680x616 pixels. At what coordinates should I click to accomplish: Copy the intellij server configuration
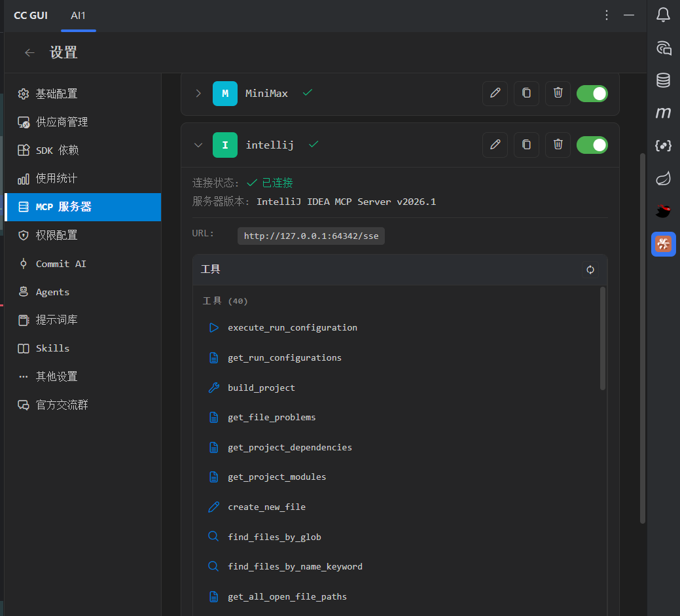(x=526, y=145)
